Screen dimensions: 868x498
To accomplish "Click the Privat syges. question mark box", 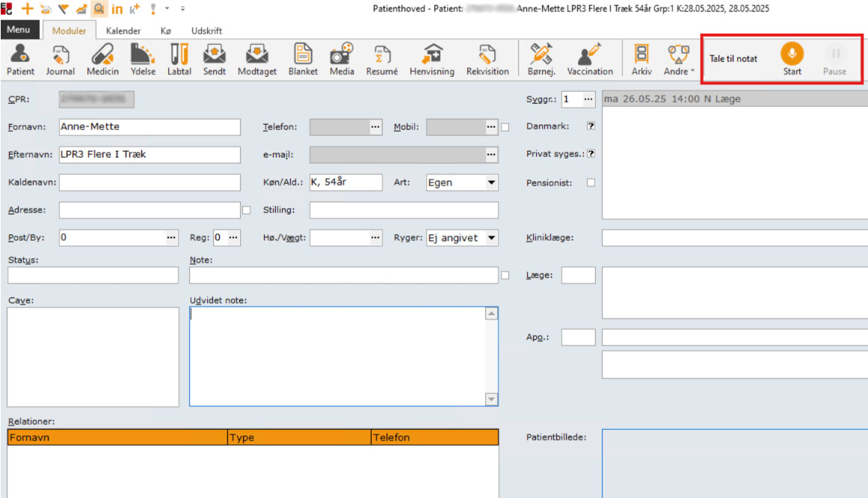I will (591, 153).
